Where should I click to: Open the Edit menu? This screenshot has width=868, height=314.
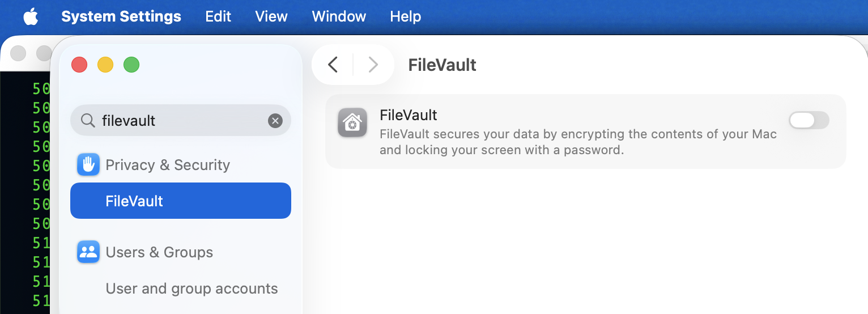point(218,17)
